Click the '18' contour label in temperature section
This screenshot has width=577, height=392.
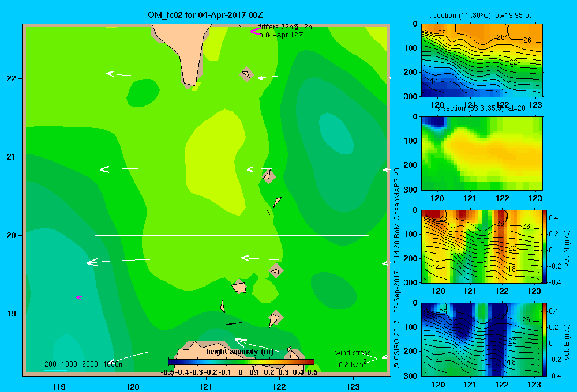(513, 83)
